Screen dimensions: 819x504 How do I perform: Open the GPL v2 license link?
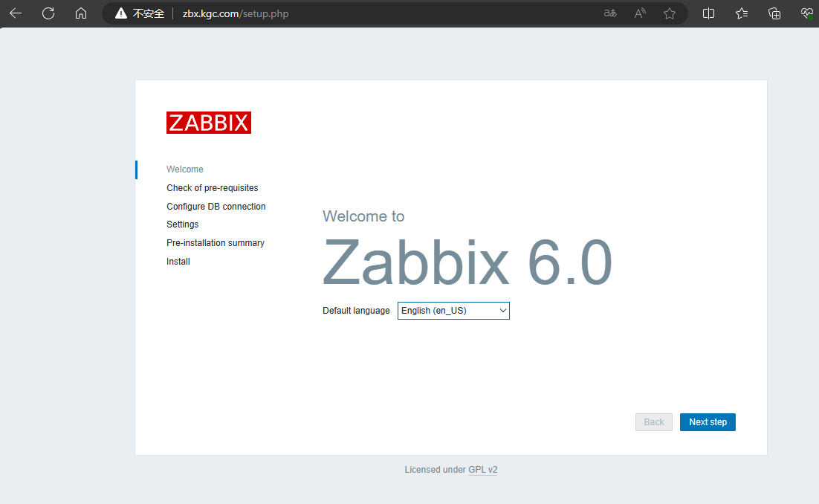(482, 470)
